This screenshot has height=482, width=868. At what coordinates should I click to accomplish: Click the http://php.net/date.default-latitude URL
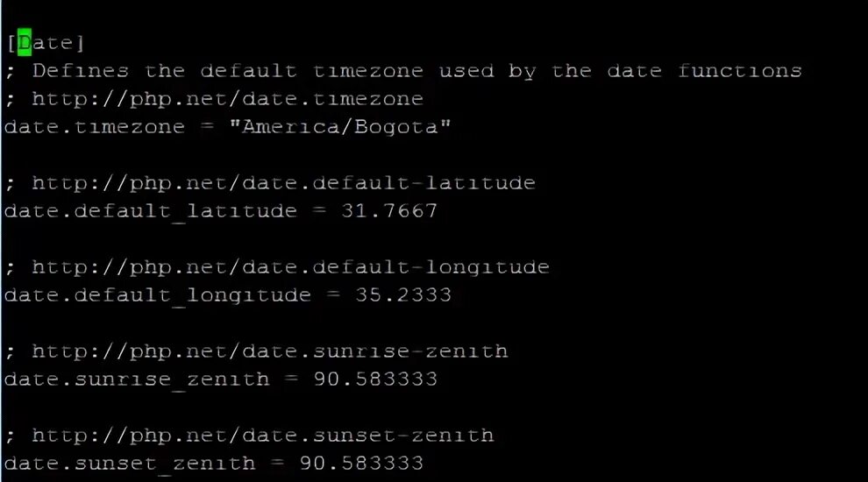(x=283, y=183)
